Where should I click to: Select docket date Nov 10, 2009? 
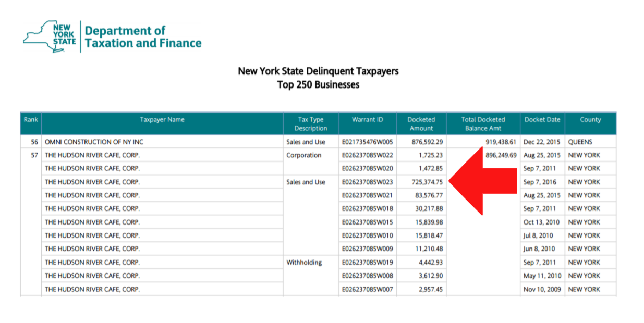pos(542,289)
